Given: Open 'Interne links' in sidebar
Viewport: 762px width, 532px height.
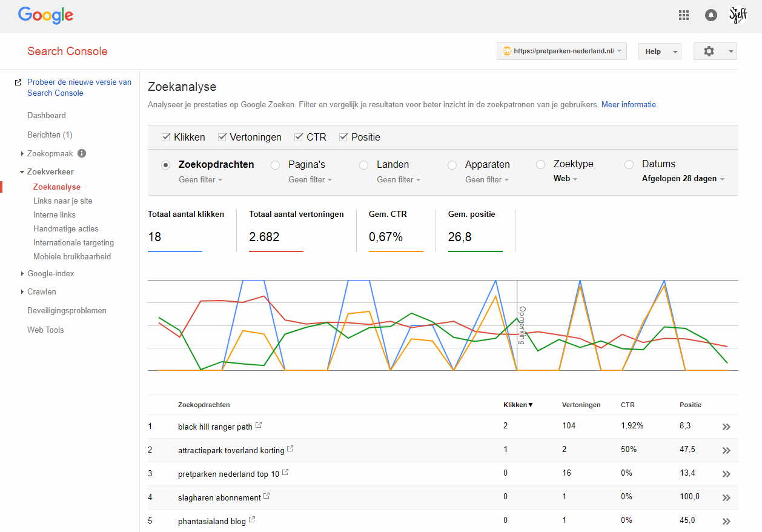Looking at the screenshot, I should [55, 214].
